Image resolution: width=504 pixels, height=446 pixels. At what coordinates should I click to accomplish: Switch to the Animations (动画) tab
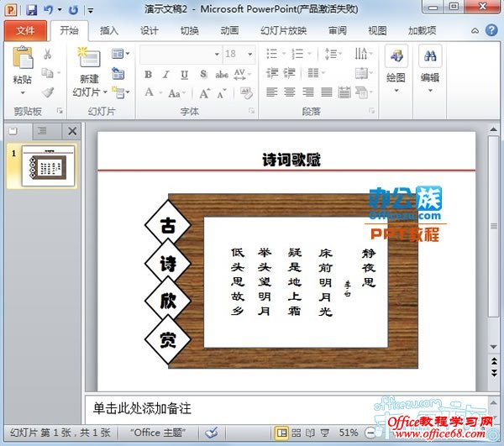[x=229, y=31]
